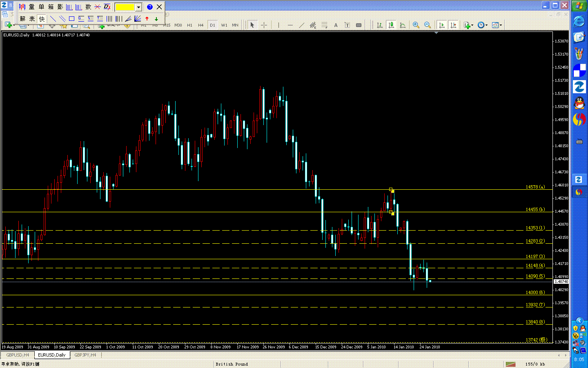Open Internet Explorer from the sidebar

coord(579,21)
